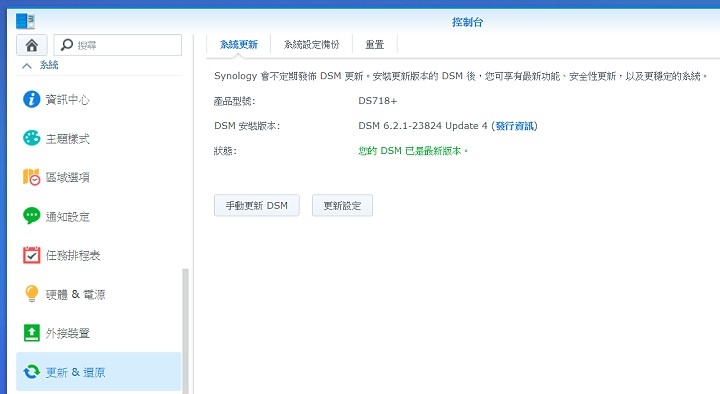The width and height of the screenshot is (720, 394).
Task: Click the 控制台 window title
Action: pyautogui.click(x=467, y=22)
